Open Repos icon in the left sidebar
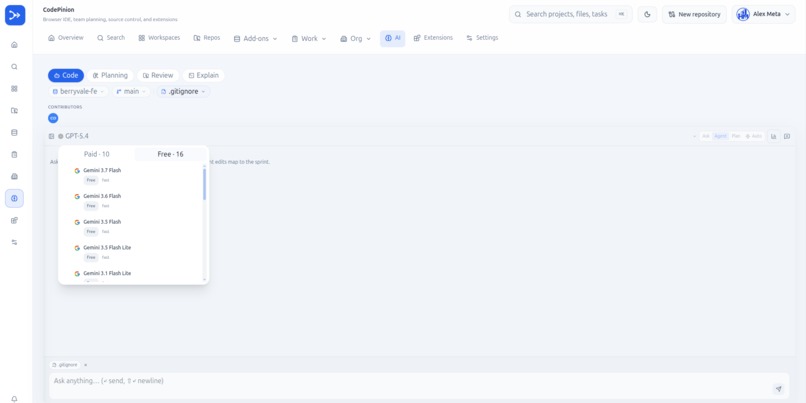This screenshot has width=806, height=403. coord(14,111)
